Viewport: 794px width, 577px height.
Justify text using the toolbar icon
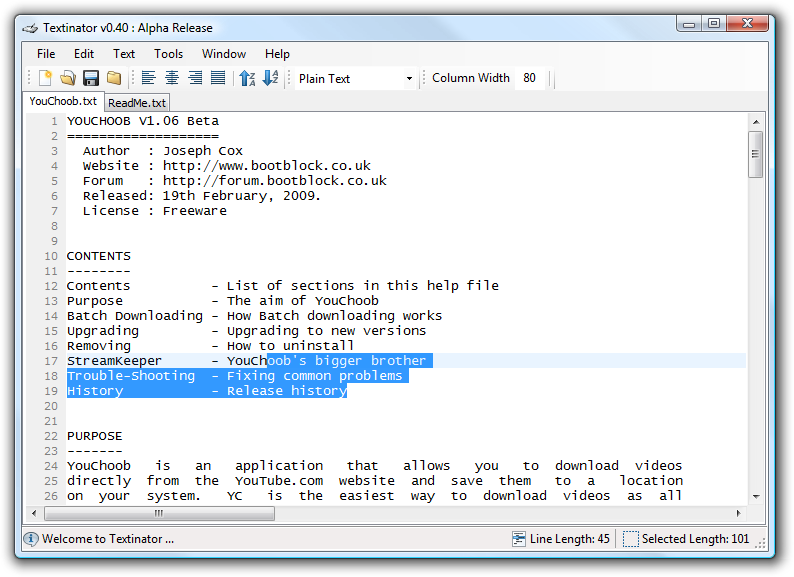pyautogui.click(x=218, y=78)
